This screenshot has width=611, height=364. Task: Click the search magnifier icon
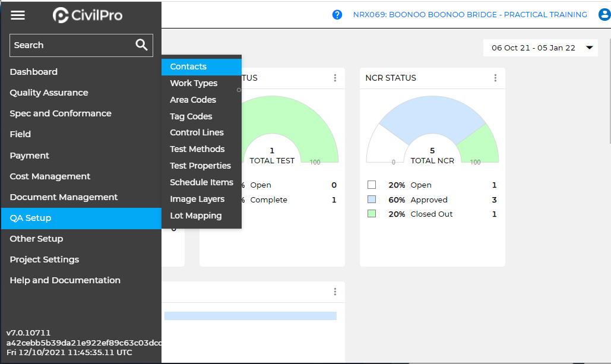(141, 45)
